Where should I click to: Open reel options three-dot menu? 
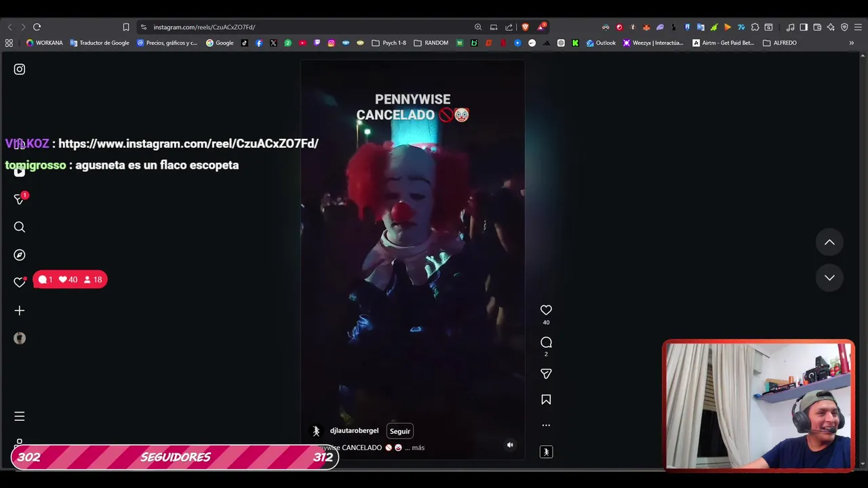click(x=546, y=426)
